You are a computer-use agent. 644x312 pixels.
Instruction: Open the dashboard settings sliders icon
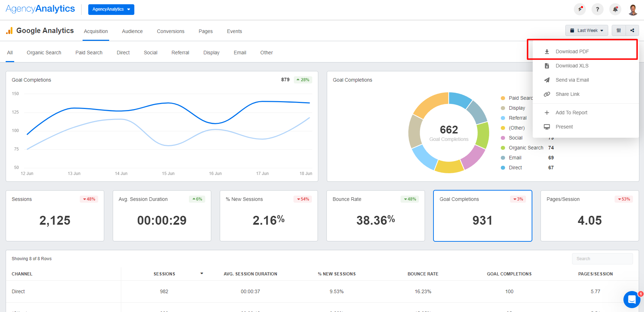[x=619, y=31]
